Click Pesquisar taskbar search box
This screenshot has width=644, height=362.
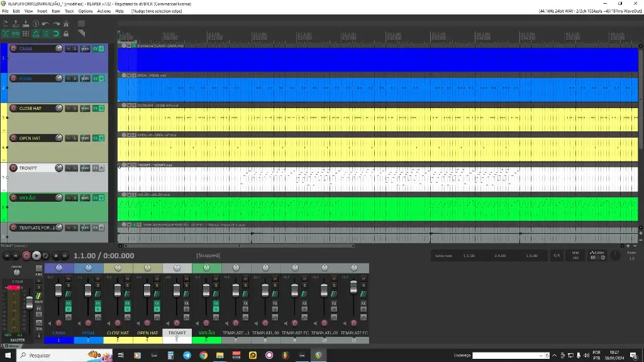pyautogui.click(x=65, y=355)
